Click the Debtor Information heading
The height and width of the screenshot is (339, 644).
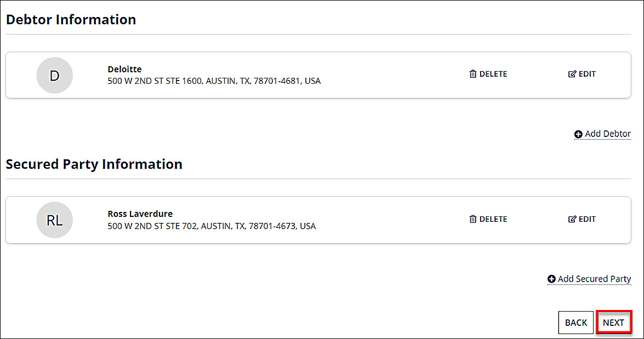click(x=71, y=20)
